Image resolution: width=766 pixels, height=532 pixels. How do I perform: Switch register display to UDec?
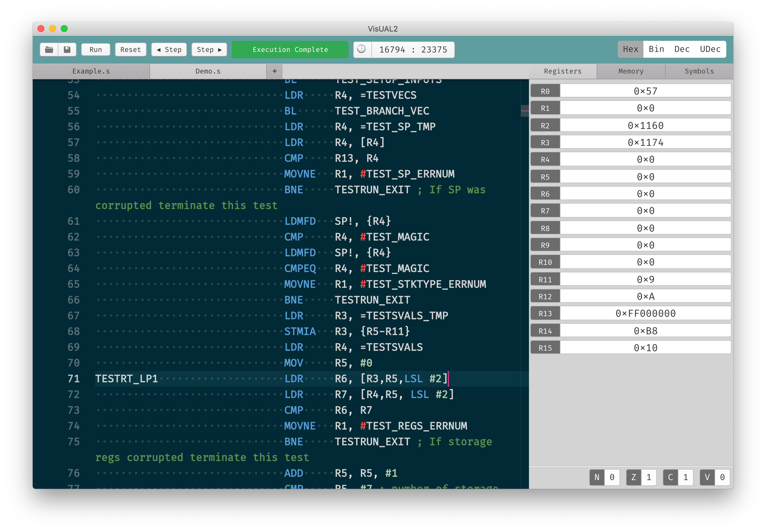pos(710,49)
